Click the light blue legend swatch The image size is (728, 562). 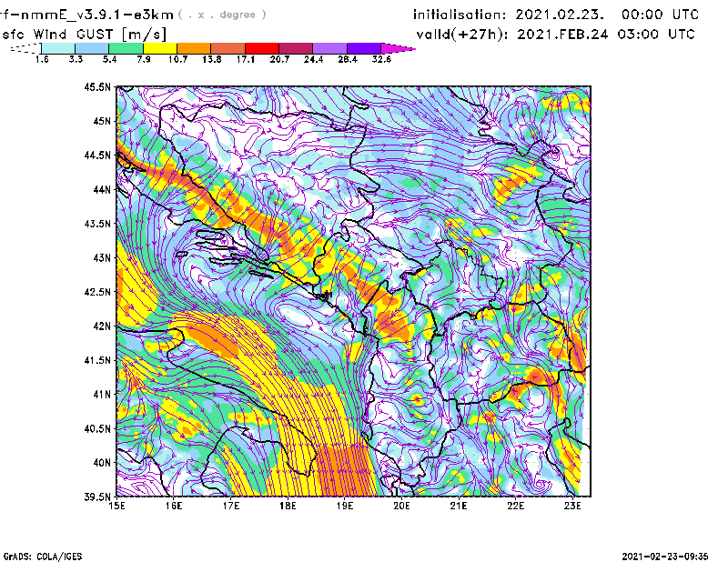pos(92,49)
